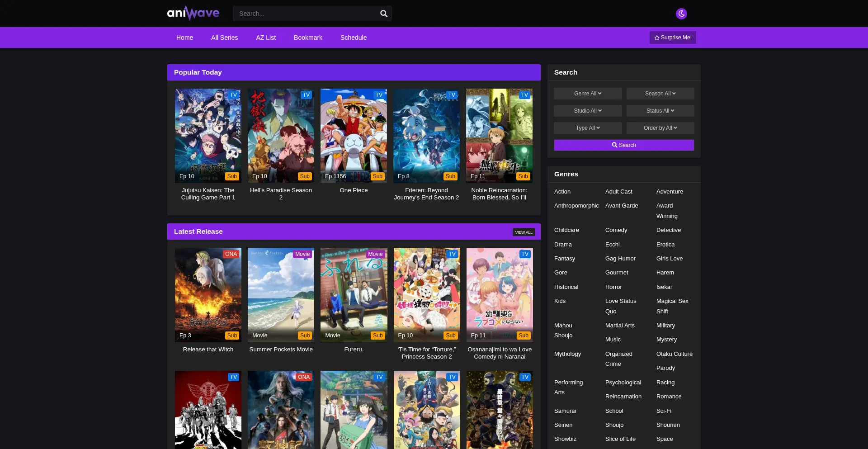This screenshot has width=868, height=449.
Task: Open 'Tis Time for Torture poster
Action: click(x=427, y=295)
